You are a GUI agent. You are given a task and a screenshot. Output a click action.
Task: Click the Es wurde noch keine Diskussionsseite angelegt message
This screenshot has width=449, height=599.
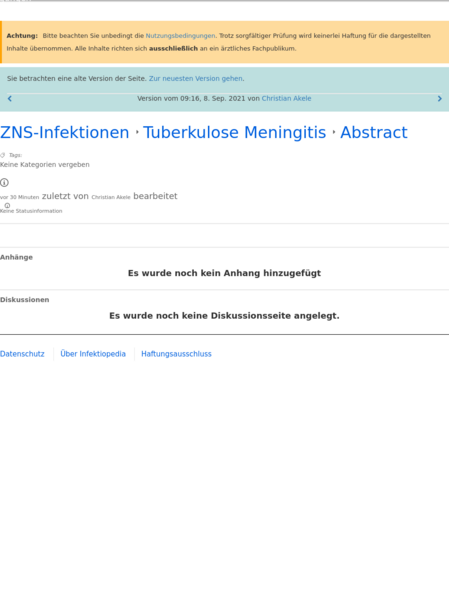click(224, 316)
